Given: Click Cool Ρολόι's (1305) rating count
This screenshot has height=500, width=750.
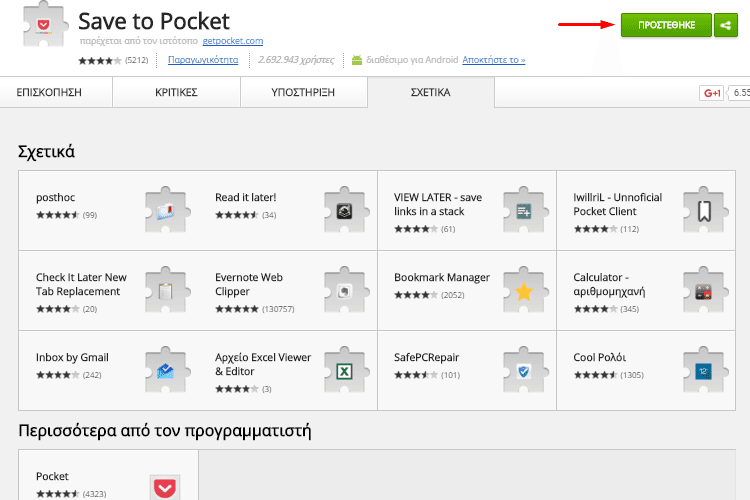Looking at the screenshot, I should click(632, 375).
